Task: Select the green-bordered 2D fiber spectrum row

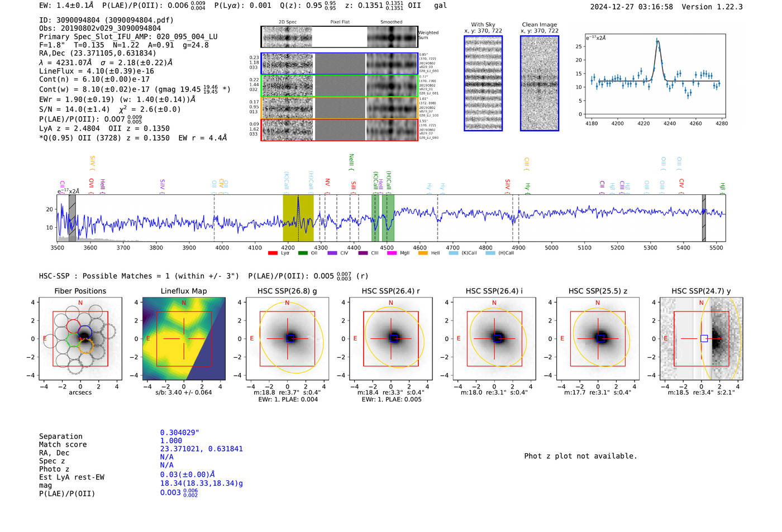Action: (x=340, y=86)
